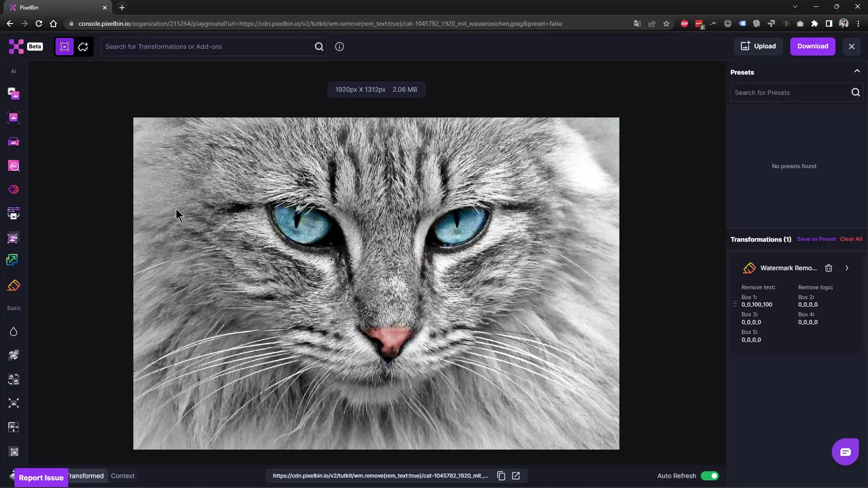Viewport: 868px width, 488px height.
Task: Expand the Watermark Remo transformation chevron
Action: coord(847,267)
